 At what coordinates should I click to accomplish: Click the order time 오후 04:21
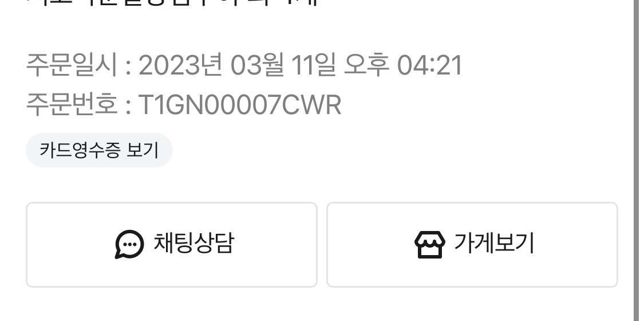tap(403, 65)
